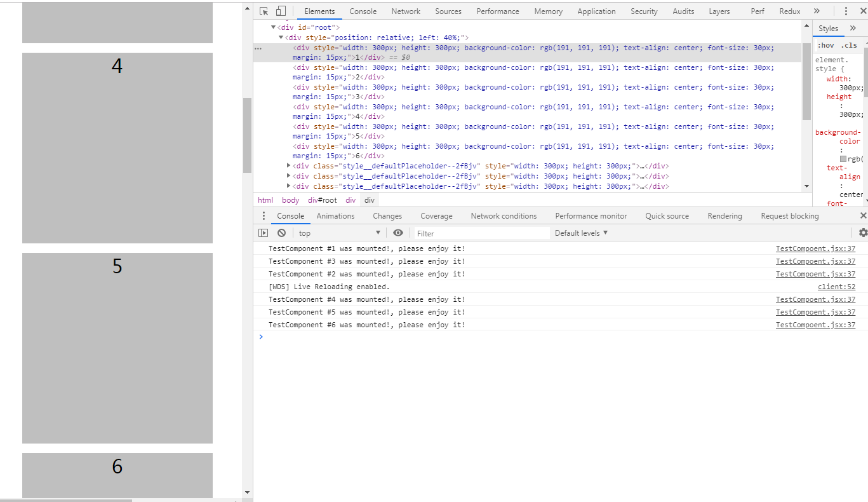Expand the first defaultPlaceholder div

[x=289, y=166]
